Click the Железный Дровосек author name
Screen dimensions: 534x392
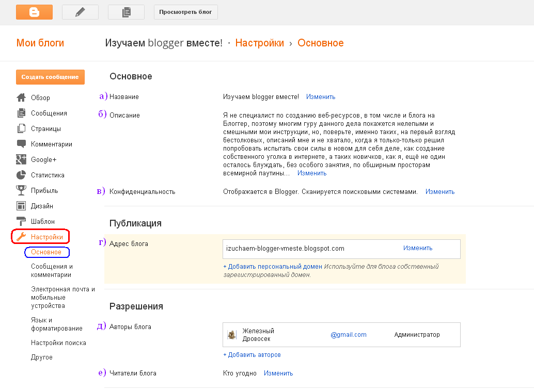click(x=258, y=335)
